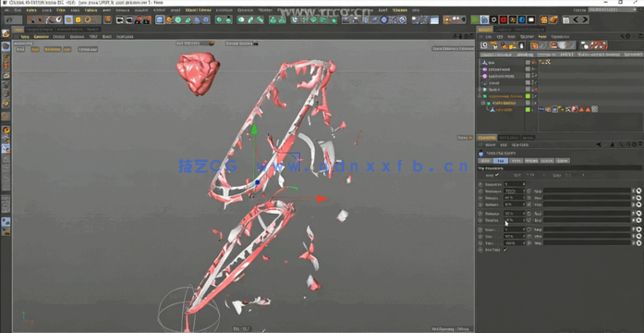Toggle the grey visibility box of the first object row
The height and width of the screenshot is (333, 644).
(528, 63)
